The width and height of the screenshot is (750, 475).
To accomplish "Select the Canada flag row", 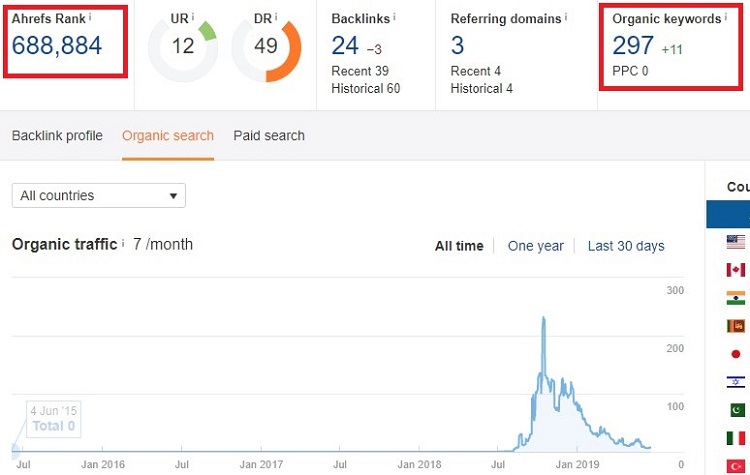I will tap(736, 270).
